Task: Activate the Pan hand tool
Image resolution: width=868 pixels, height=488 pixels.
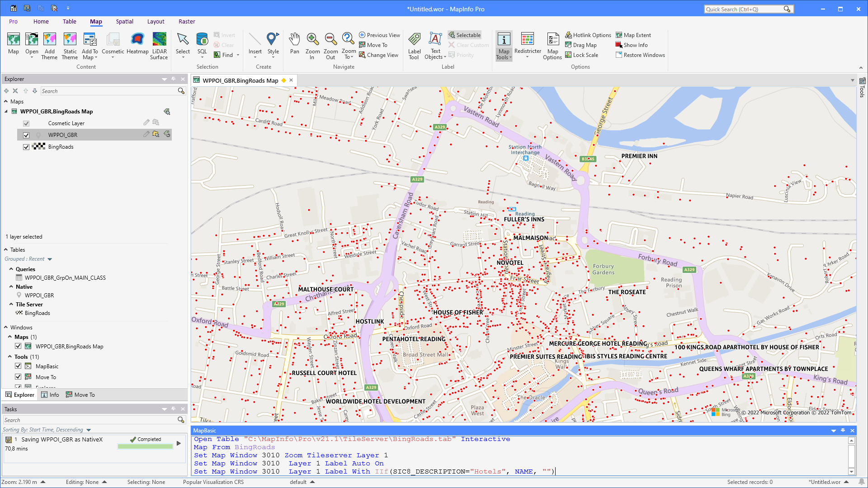Action: coord(294,44)
